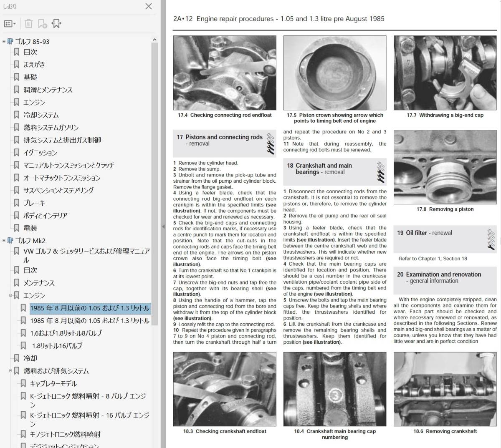Viewport: 501px width, 448px height.
Task: Open the 潤滑とメンテナンス bookmark
Action: pyautogui.click(x=48, y=90)
